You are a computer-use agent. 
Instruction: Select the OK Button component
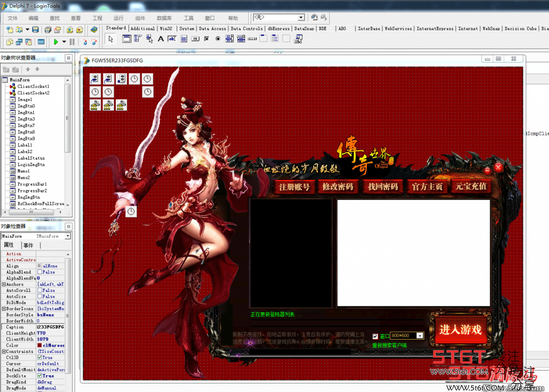195,39
